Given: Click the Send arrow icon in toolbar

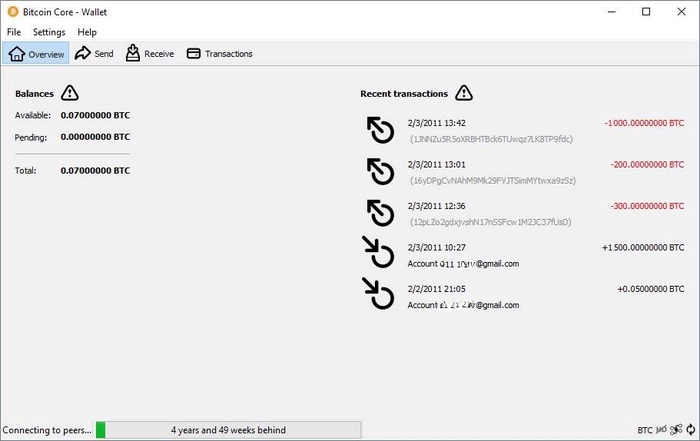Looking at the screenshot, I should [x=83, y=54].
